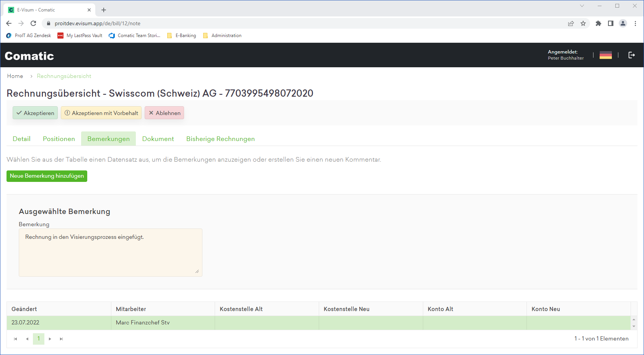Click Mitarbeiter column header
The width and height of the screenshot is (644, 355).
pyautogui.click(x=163, y=309)
